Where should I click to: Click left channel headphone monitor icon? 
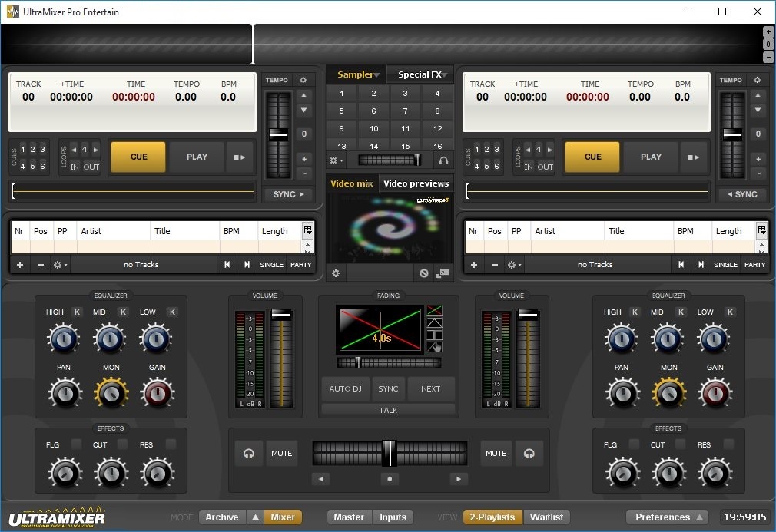coord(249,454)
